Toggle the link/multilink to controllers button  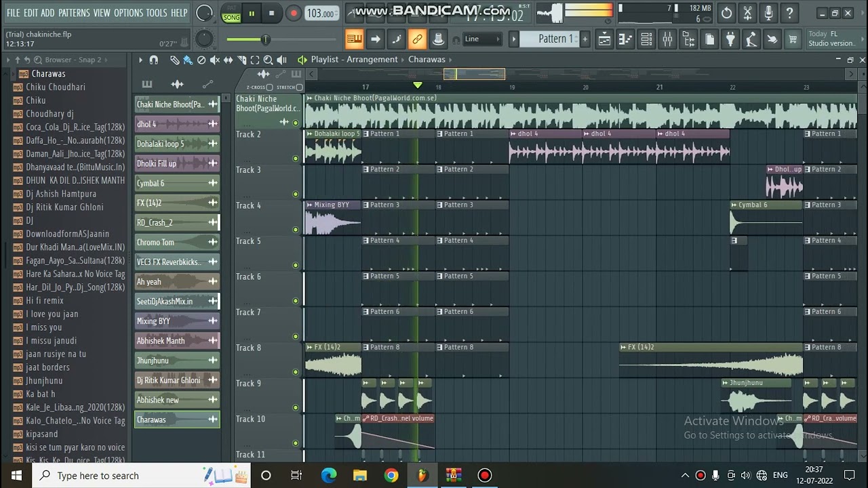[417, 39]
